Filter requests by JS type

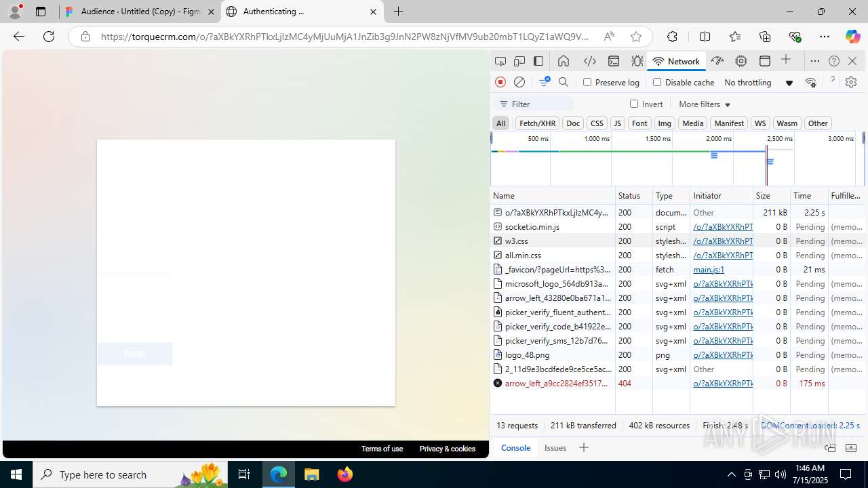tap(617, 123)
